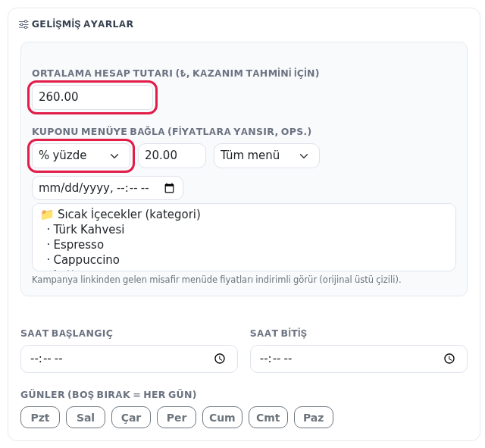Image resolution: width=485 pixels, height=448 pixels.
Task: Toggle the Çar day chip
Action: coord(131,418)
